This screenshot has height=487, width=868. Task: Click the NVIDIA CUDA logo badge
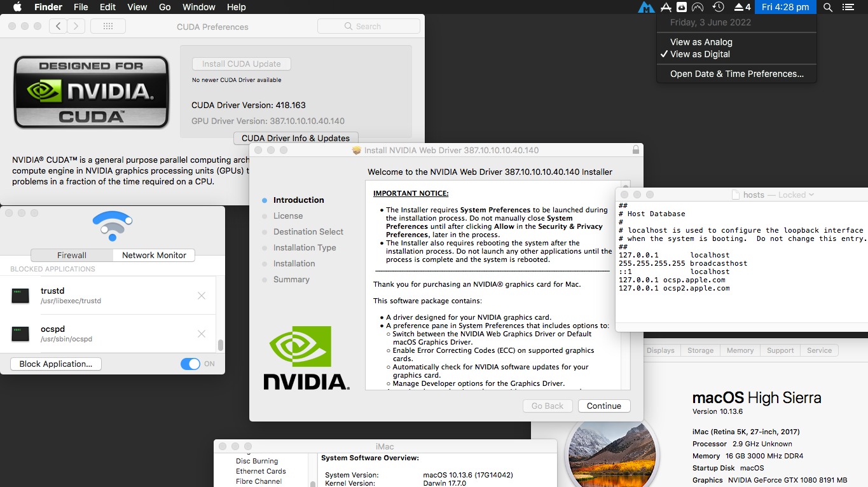click(x=91, y=92)
